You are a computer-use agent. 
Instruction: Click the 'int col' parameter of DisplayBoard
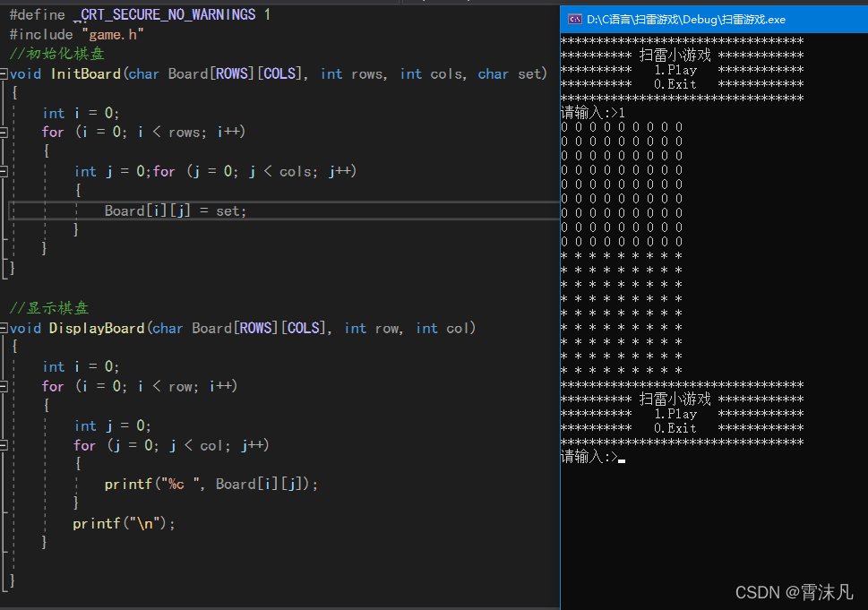[443, 328]
